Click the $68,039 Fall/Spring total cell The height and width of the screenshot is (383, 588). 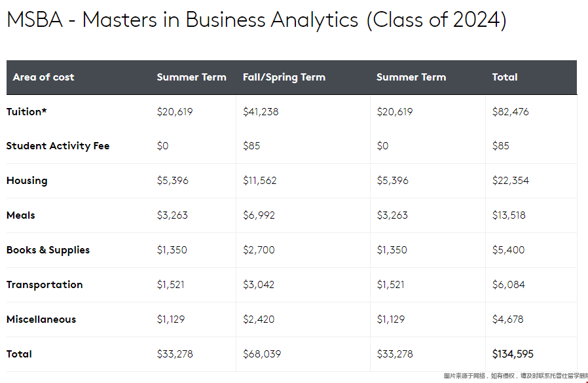tap(262, 354)
